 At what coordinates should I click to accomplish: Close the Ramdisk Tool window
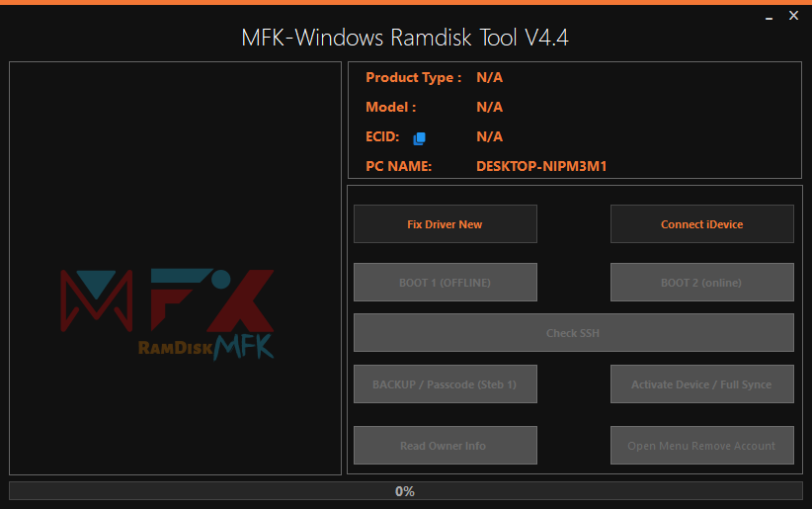(793, 16)
